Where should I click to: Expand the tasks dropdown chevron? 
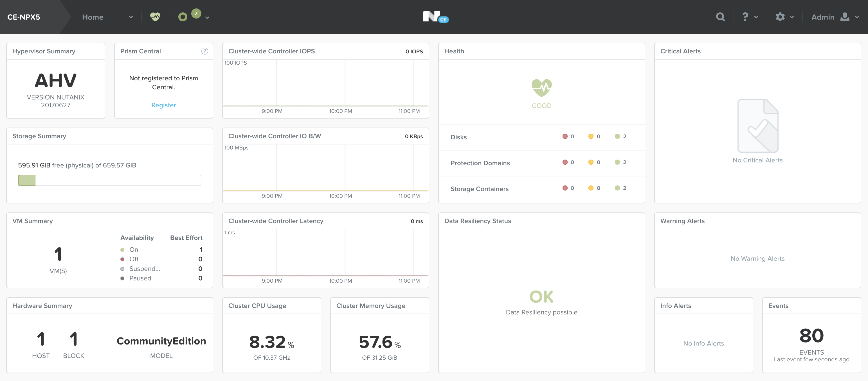tap(207, 18)
